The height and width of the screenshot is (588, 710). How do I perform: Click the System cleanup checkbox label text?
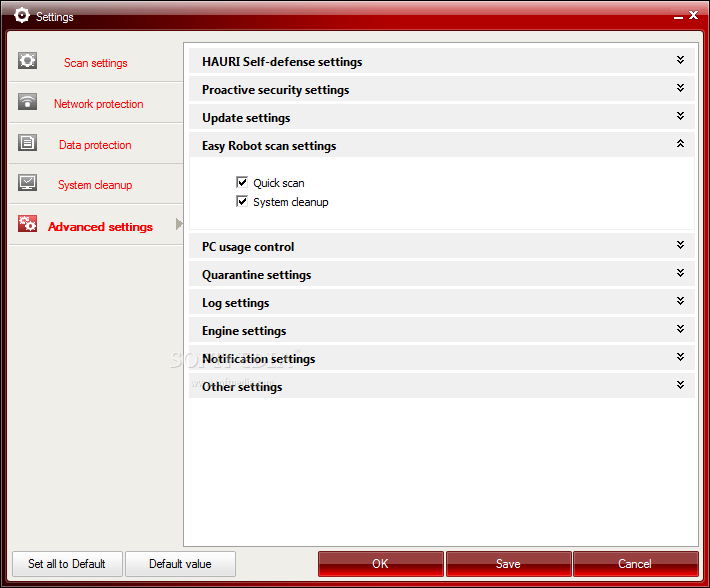(x=291, y=202)
